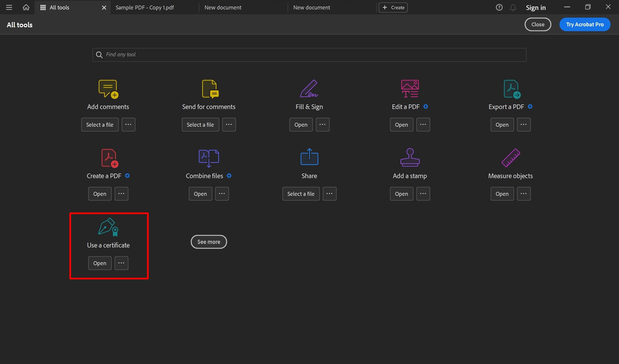Open the hamburger menu
Image resolution: width=619 pixels, height=364 pixels.
point(9,7)
